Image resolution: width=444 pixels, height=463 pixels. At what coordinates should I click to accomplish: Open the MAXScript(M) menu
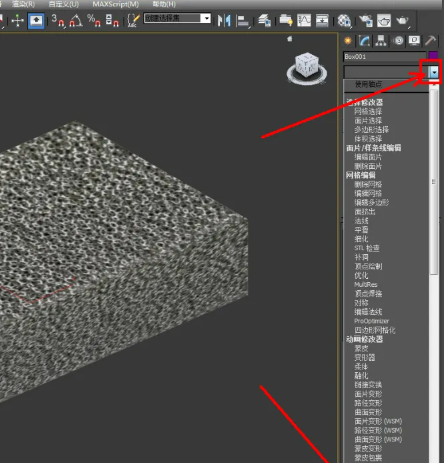tap(116, 4)
